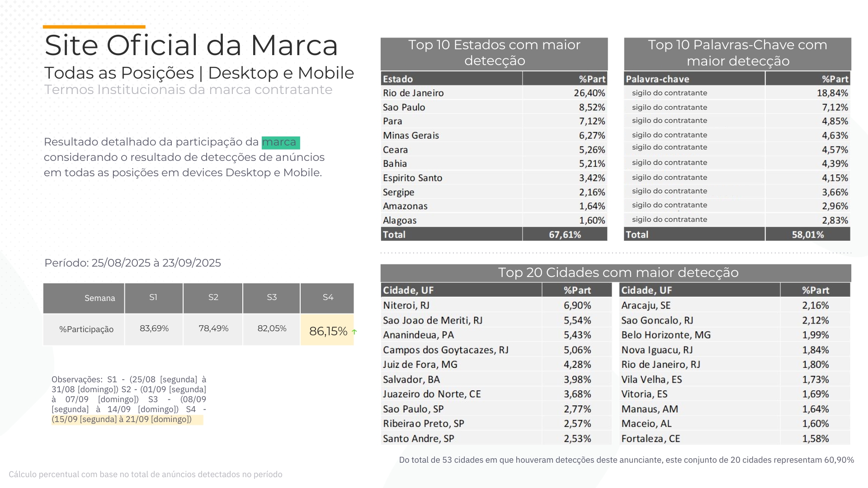
Task: Click the orange bar above the title
Action: coord(94,27)
